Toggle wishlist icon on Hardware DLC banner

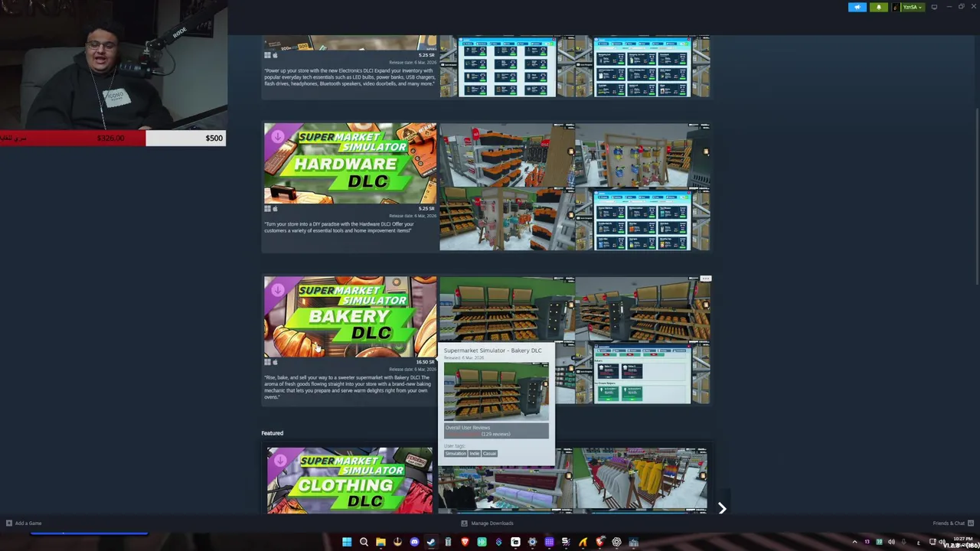pyautogui.click(x=277, y=136)
